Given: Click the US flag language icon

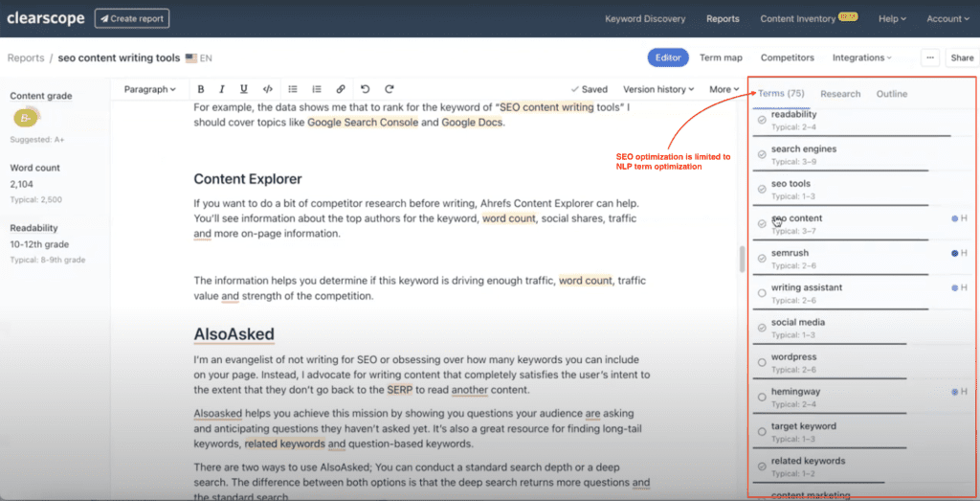Looking at the screenshot, I should coord(191,58).
